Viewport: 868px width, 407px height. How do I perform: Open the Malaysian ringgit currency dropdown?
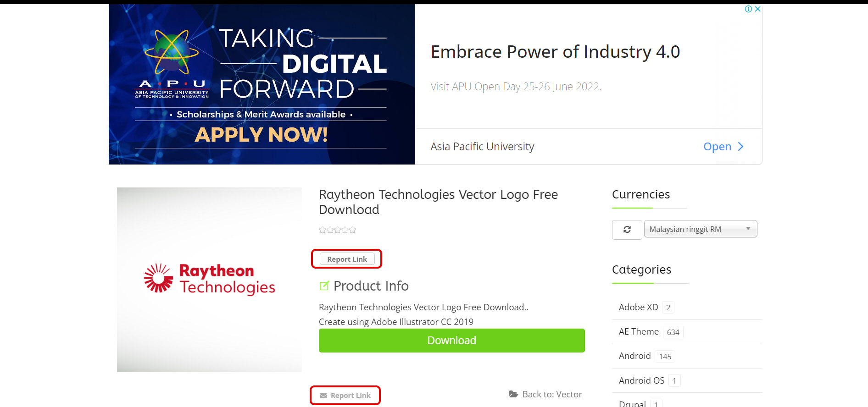(x=700, y=229)
